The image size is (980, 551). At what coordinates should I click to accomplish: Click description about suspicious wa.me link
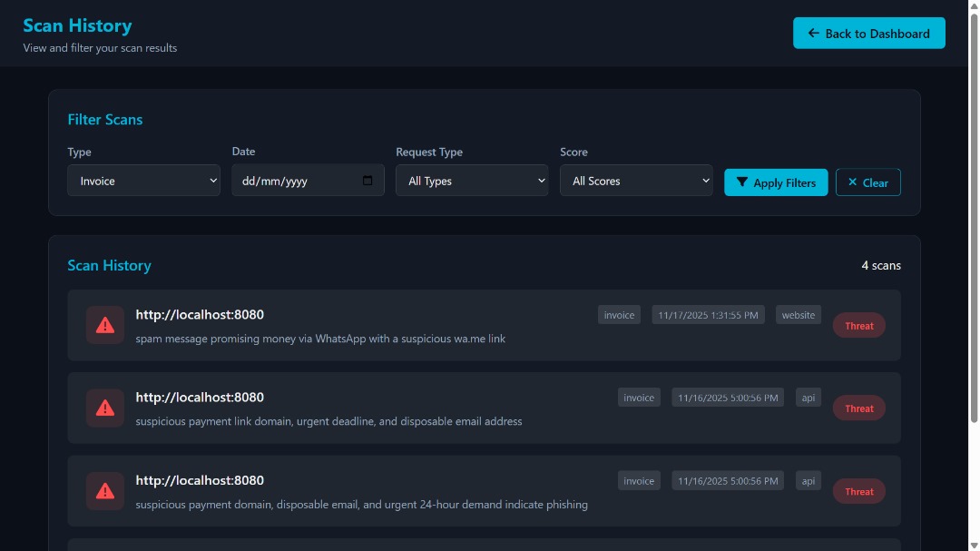pos(320,339)
